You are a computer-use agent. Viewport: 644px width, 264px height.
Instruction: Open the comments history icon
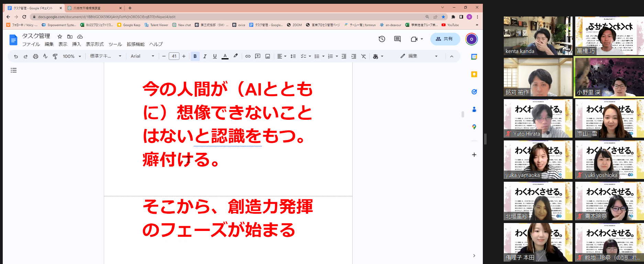(397, 39)
